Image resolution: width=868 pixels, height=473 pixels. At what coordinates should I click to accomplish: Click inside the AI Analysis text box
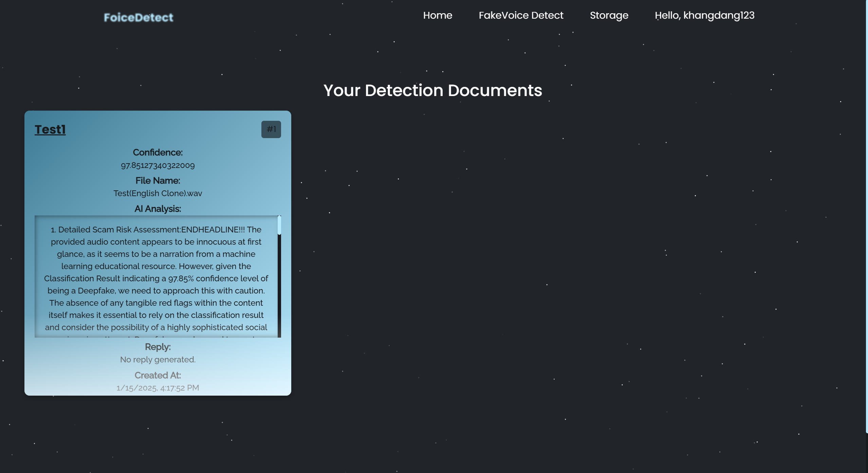tap(156, 278)
